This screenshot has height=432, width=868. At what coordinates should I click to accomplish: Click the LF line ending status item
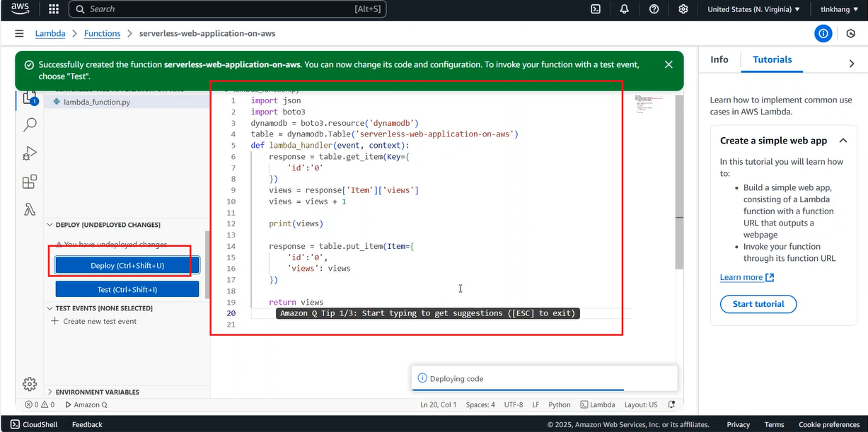pos(536,405)
